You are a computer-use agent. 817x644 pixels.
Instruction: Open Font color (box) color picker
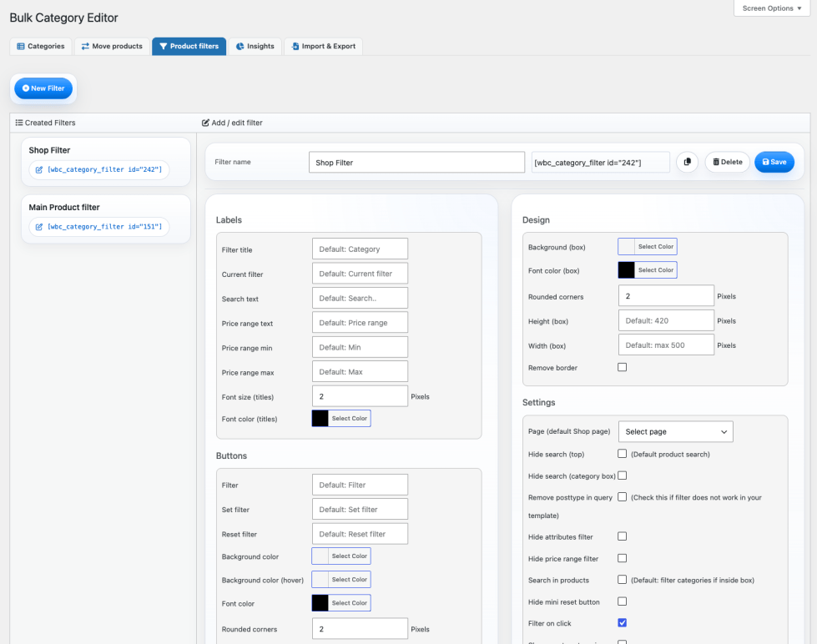pyautogui.click(x=647, y=270)
